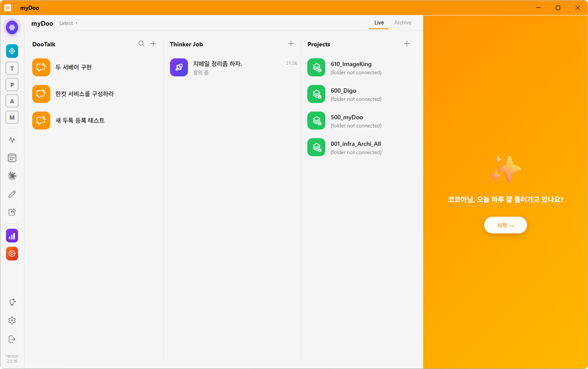Select the 600_Digo project name
This screenshot has width=588, height=369.
343,91
